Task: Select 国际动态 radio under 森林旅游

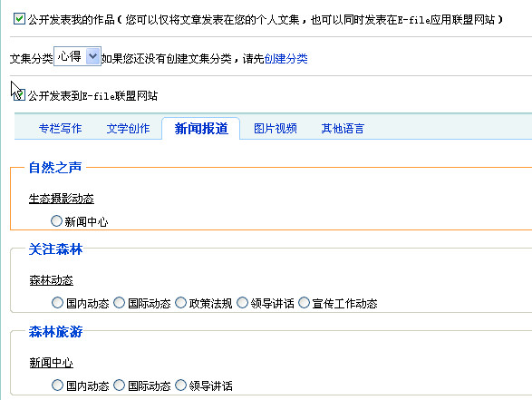Action: (119, 385)
